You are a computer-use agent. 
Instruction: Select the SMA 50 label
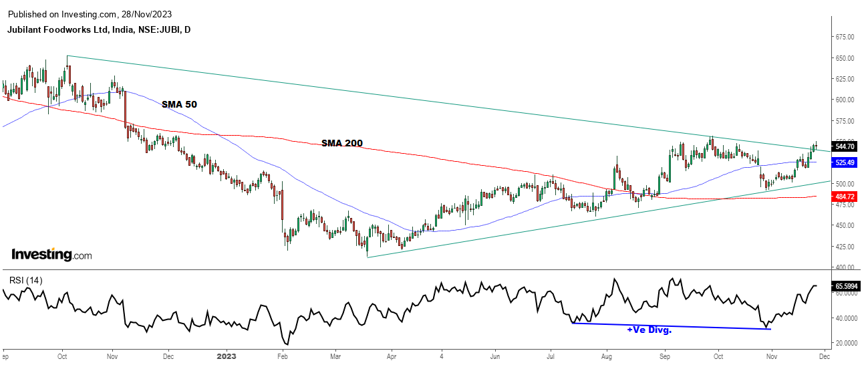pos(179,104)
